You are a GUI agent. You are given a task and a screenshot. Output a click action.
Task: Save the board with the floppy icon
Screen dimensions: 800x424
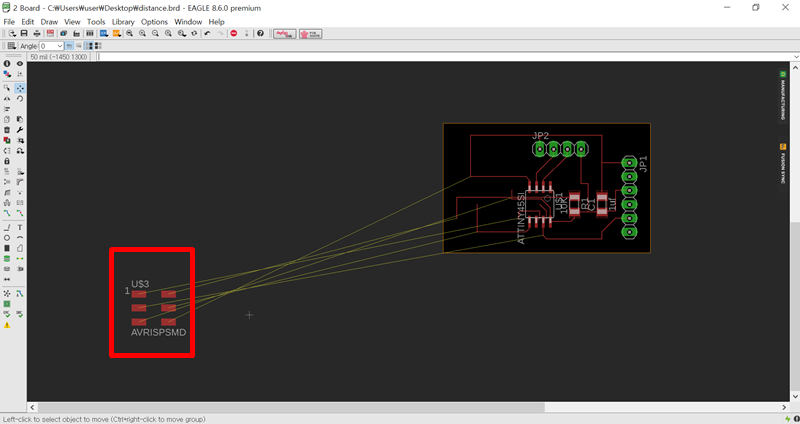pos(24,34)
